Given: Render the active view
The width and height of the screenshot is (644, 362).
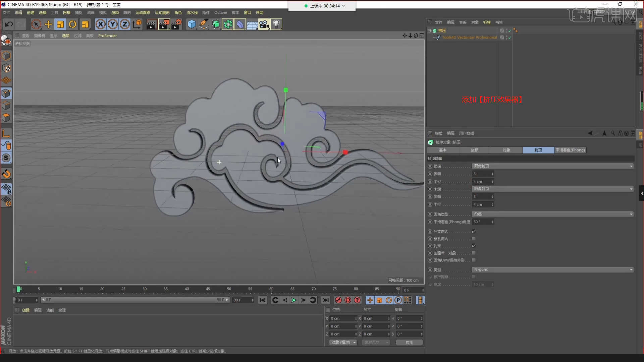Looking at the screenshot, I should pyautogui.click(x=151, y=24).
